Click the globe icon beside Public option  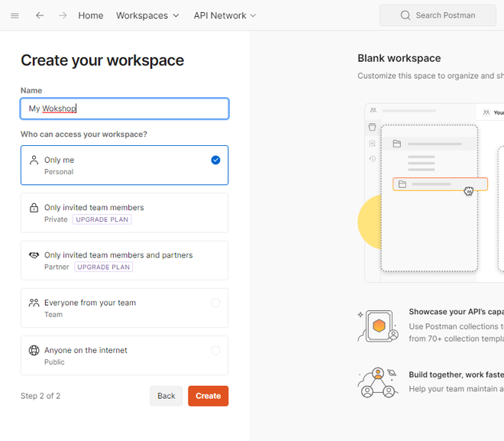coord(34,350)
